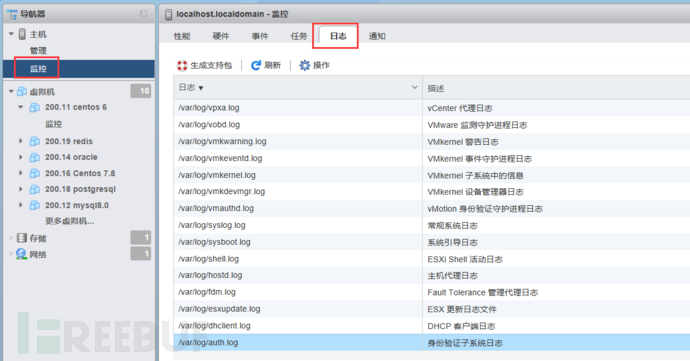Click the host icon in the localhost.localdomain title
The width and height of the screenshot is (690, 361).
click(x=168, y=15)
